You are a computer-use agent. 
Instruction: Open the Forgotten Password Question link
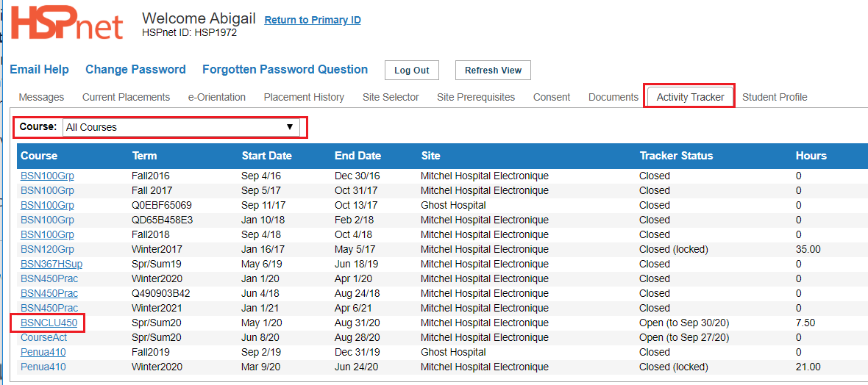point(285,69)
